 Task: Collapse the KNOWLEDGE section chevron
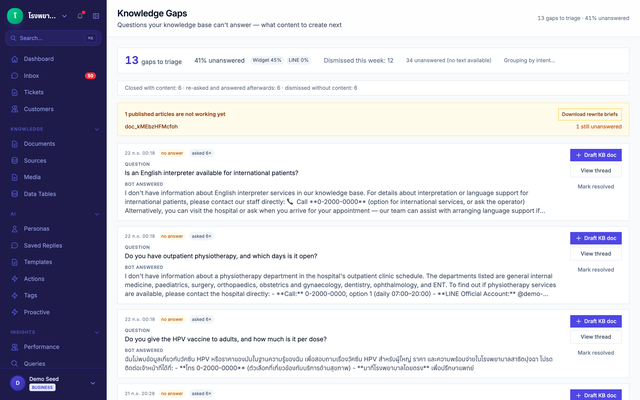97,129
